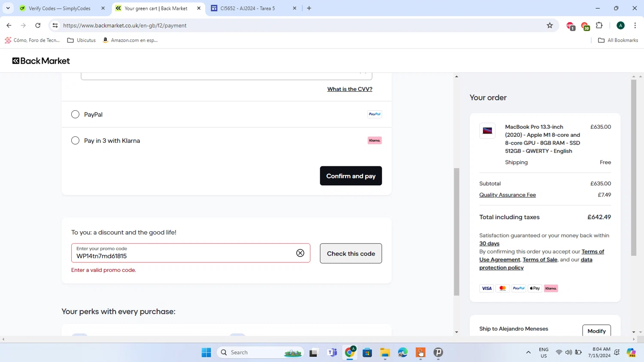Screen dimensions: 644x362
Task: Click the Check this code button
Action: click(351, 253)
